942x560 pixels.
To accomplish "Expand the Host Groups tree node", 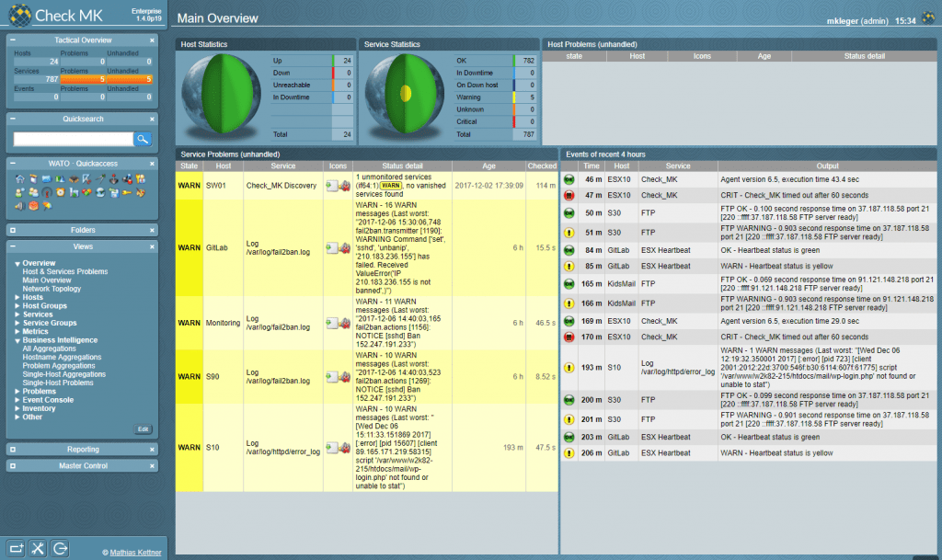I will [x=17, y=306].
